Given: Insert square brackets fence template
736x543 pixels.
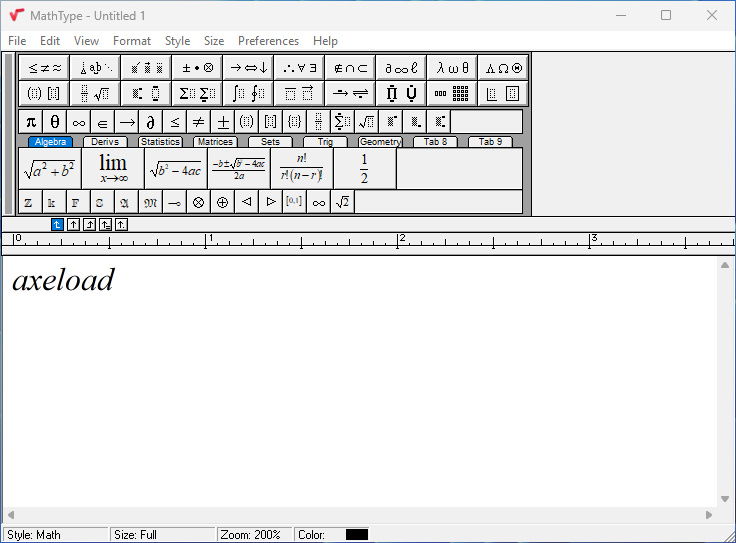Looking at the screenshot, I should click(270, 122).
